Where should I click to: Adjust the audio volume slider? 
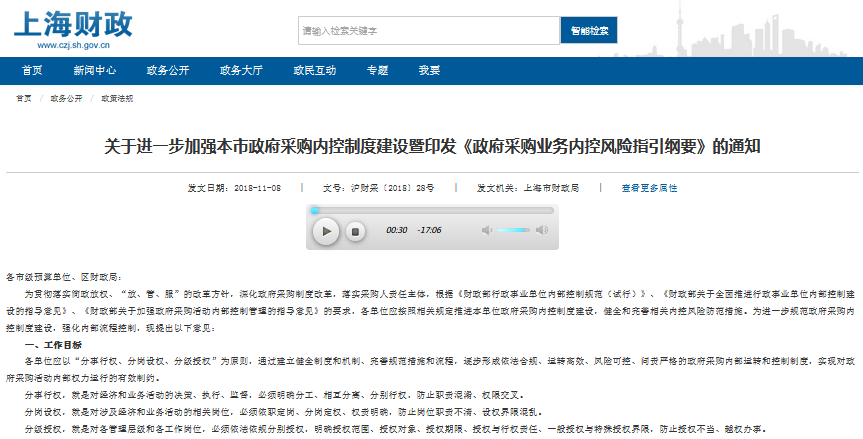click(x=515, y=230)
